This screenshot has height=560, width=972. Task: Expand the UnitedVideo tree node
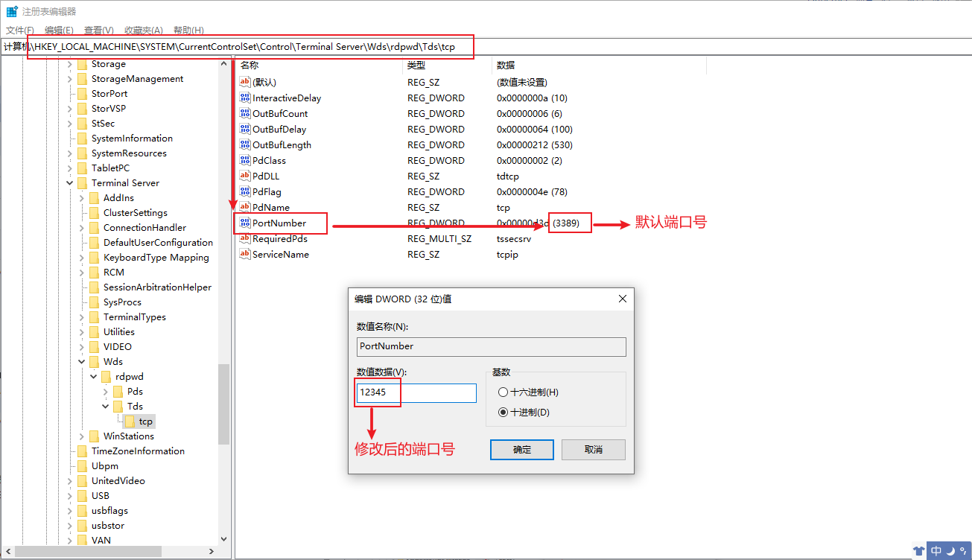tap(70, 481)
